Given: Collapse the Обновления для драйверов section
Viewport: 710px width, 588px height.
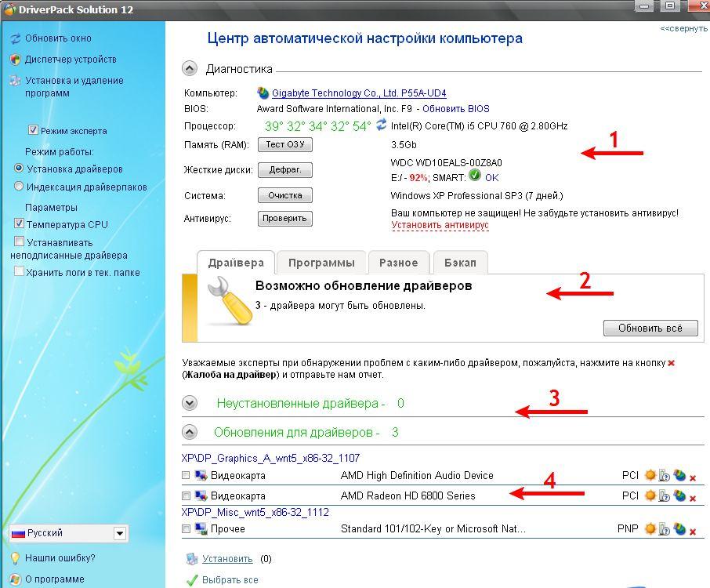Looking at the screenshot, I should (x=190, y=432).
